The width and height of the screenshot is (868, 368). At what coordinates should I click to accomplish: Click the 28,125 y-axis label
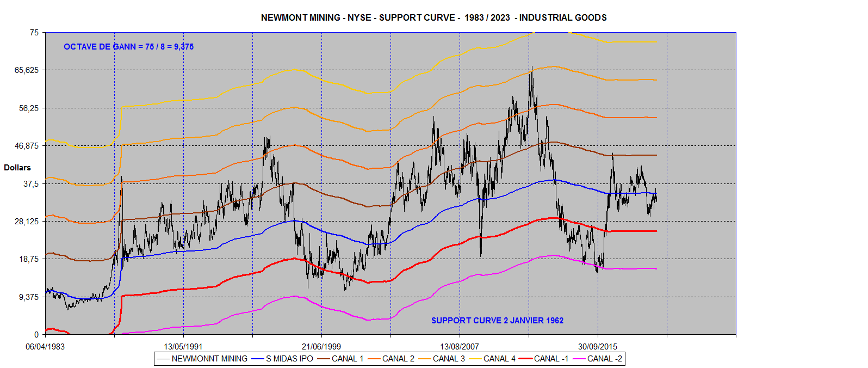[x=27, y=222]
